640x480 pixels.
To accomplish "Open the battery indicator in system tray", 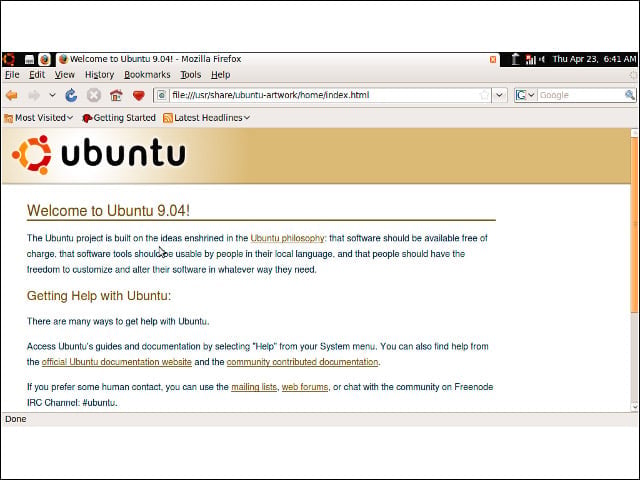I will 516,60.
